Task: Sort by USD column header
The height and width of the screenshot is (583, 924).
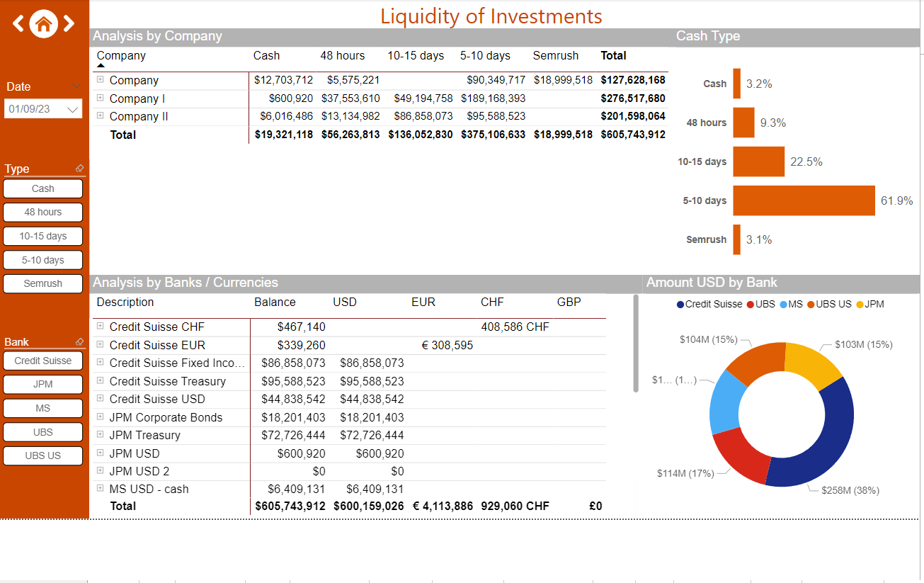Action: tap(345, 302)
